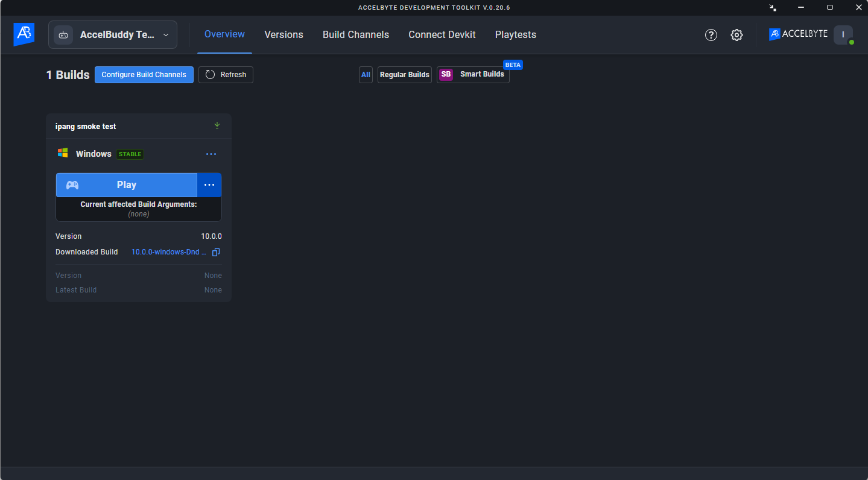Minimize the AccelByte Development Toolkit window
The image size is (868, 480).
coord(801,7)
